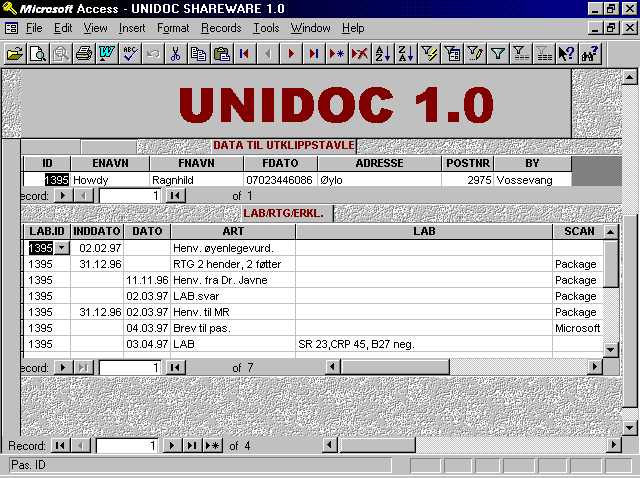
Task: Run the Spelling check icon
Action: [130, 54]
